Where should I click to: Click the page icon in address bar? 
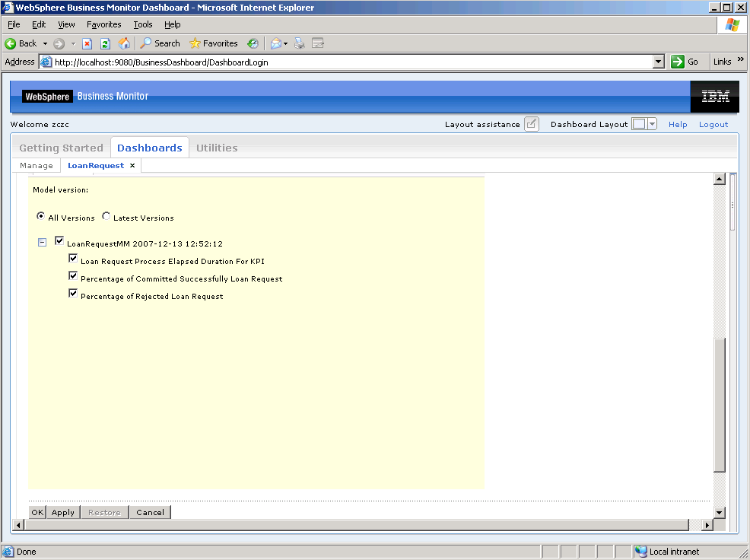coord(46,62)
